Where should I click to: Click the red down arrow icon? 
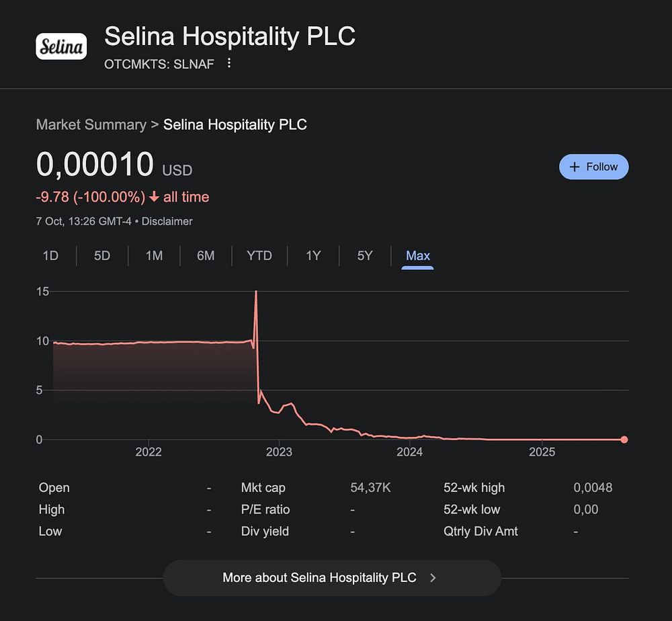point(154,197)
